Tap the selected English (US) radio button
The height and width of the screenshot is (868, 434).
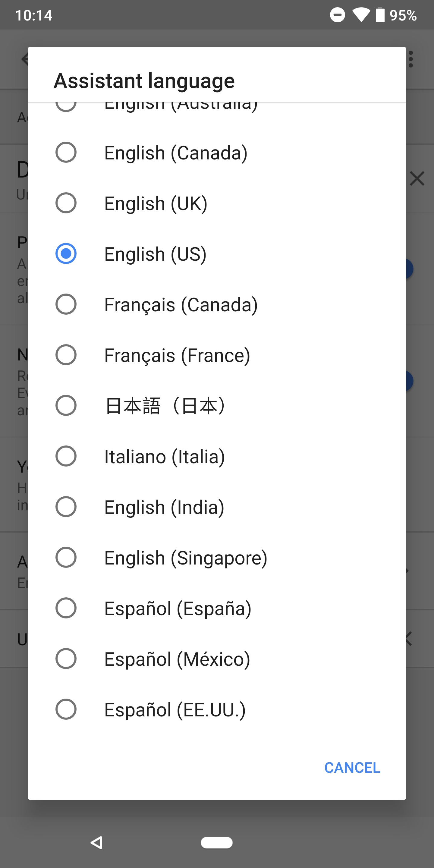[x=66, y=253]
